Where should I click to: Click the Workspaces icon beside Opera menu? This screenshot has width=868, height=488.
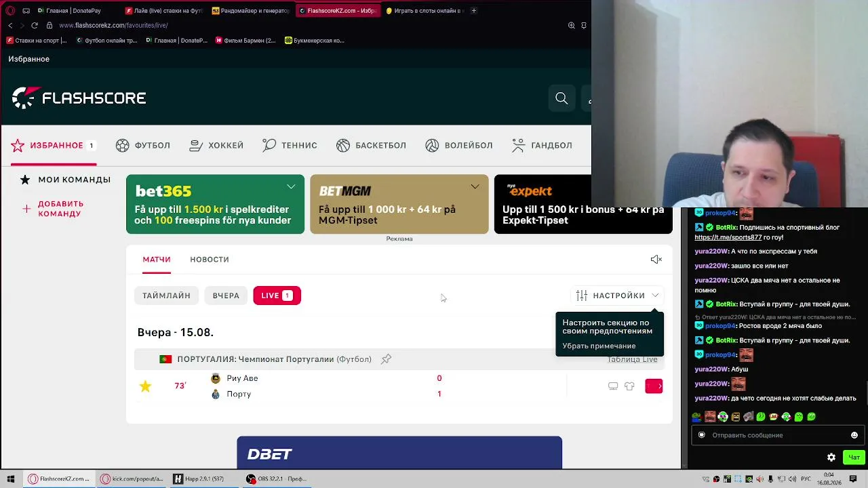pyautogui.click(x=26, y=11)
